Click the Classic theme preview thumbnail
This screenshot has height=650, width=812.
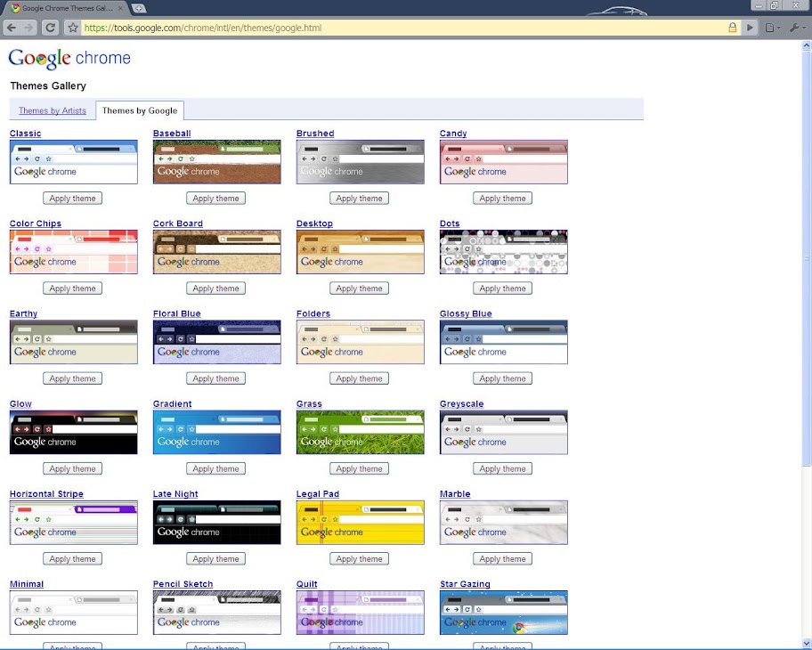pyautogui.click(x=74, y=161)
